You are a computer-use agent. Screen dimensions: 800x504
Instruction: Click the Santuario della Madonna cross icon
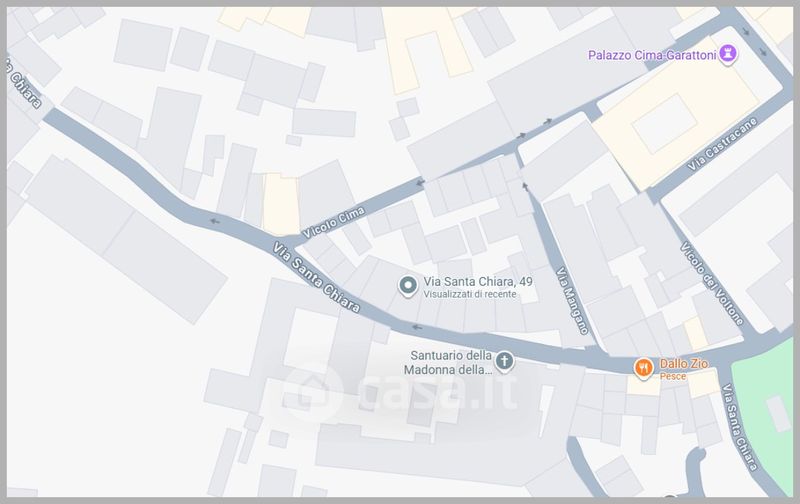504,362
